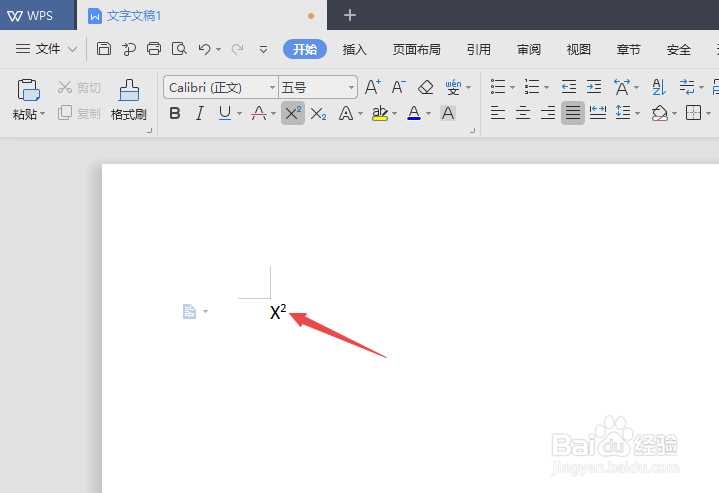Toggle bold formatting
Image resolution: width=719 pixels, height=493 pixels.
tap(175, 113)
